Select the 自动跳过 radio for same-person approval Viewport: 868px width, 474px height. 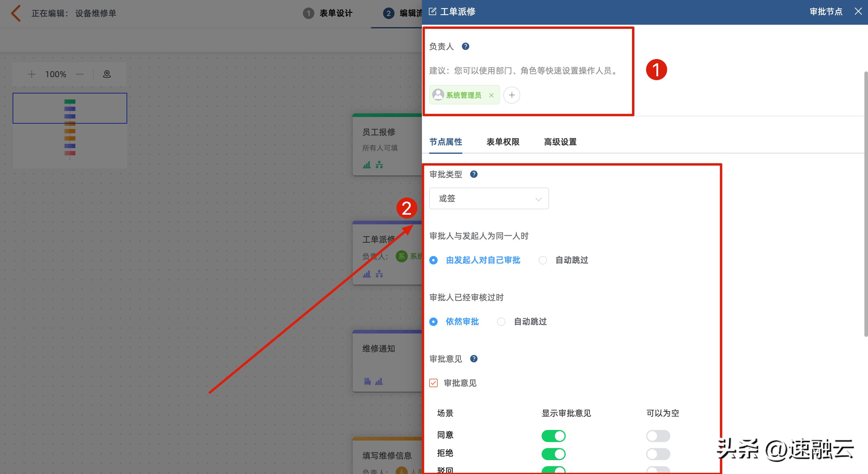[x=542, y=260]
